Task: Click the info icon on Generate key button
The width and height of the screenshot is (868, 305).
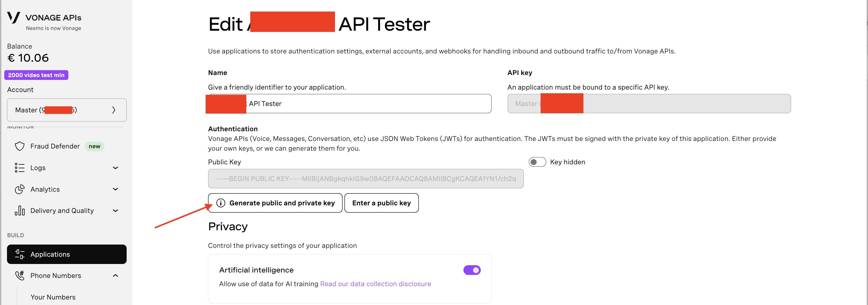Action: pyautogui.click(x=221, y=203)
